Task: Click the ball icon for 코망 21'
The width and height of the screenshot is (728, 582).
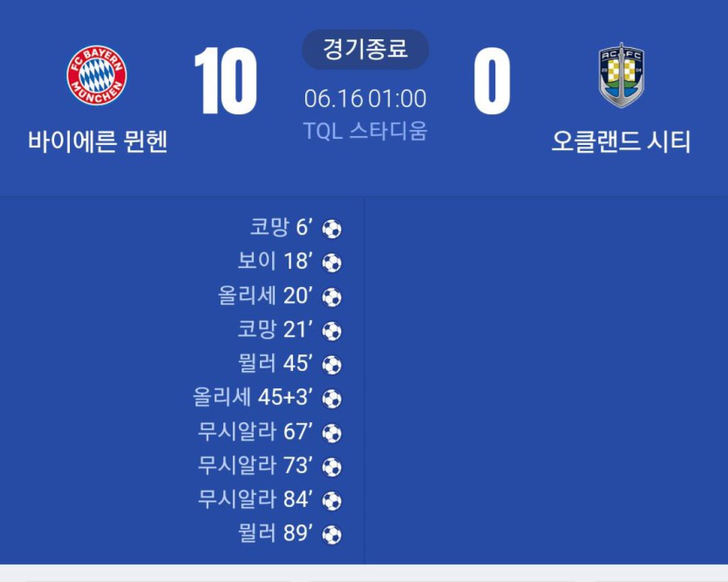Action: [x=331, y=332]
